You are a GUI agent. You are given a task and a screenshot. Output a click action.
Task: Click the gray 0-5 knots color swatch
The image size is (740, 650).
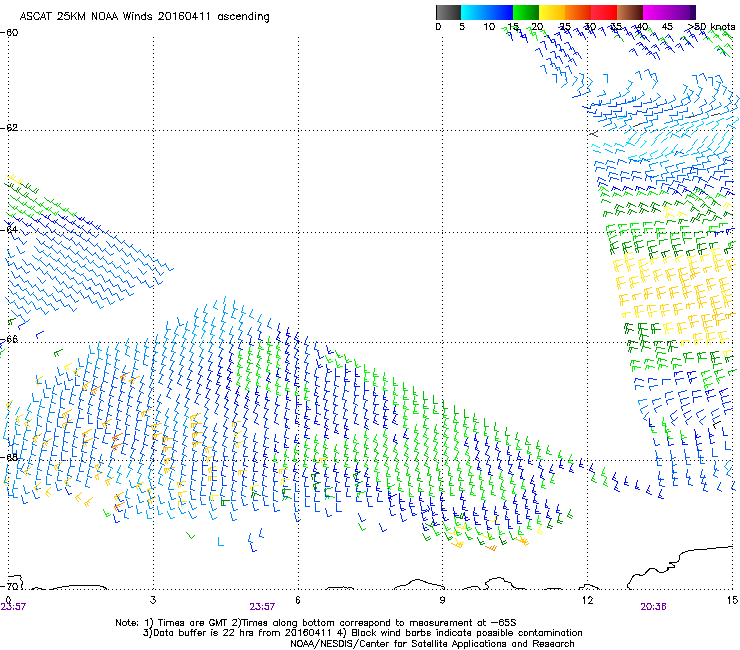[x=448, y=12]
